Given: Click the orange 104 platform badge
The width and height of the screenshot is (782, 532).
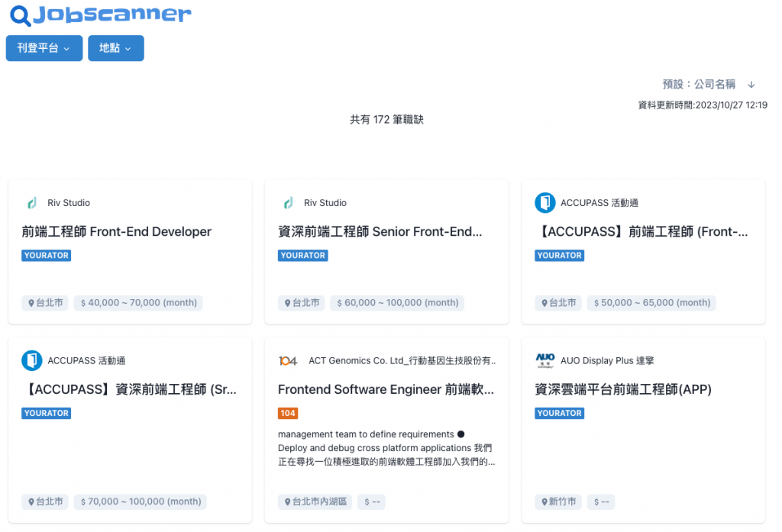Looking at the screenshot, I should pos(288,414).
